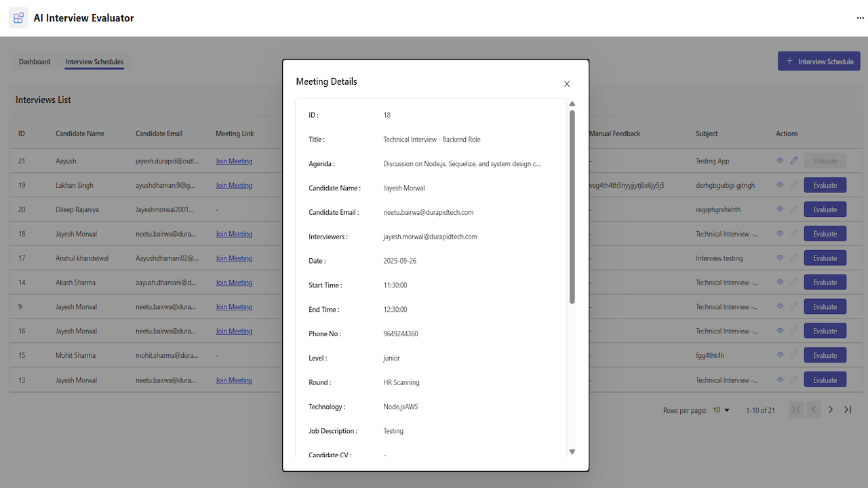Click the Level value junior
The width and height of the screenshot is (868, 488).
(391, 358)
